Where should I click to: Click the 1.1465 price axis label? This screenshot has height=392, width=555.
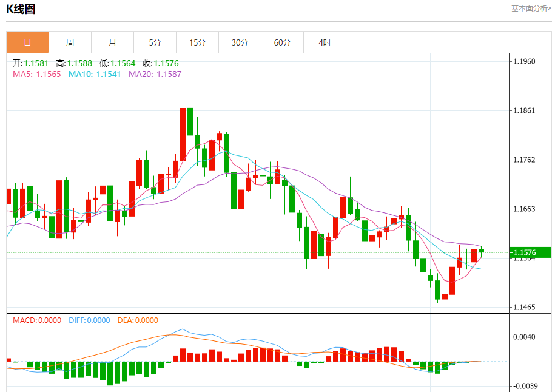(524, 308)
